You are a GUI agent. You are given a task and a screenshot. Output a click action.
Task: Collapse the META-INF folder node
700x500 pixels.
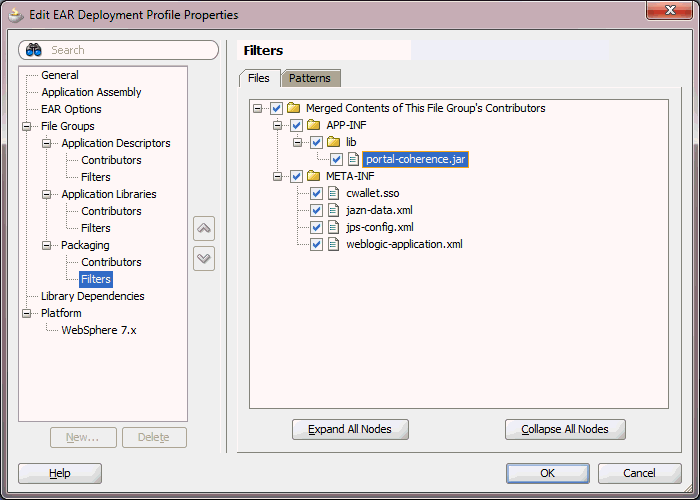278,176
